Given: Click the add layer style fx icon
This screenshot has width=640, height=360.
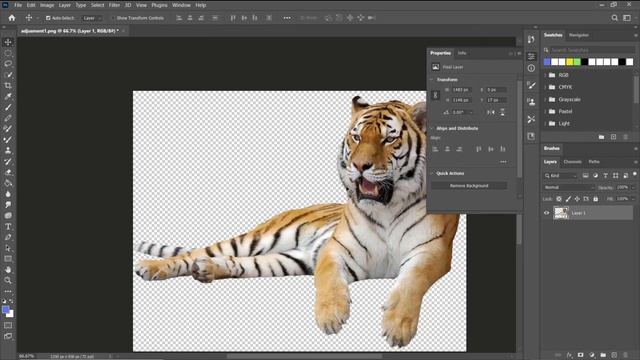Looking at the screenshot, I should (569, 355).
